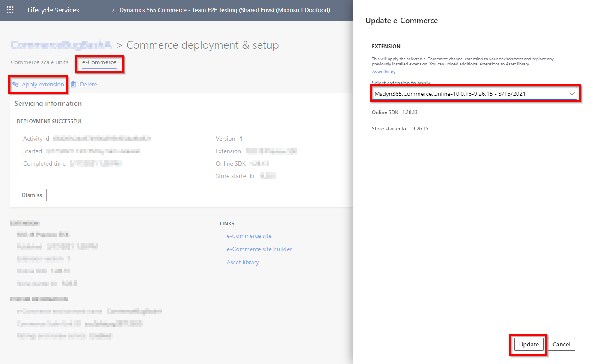Click the Update e-Commerce panel title
Screen dimensions: 597x364
401,21
